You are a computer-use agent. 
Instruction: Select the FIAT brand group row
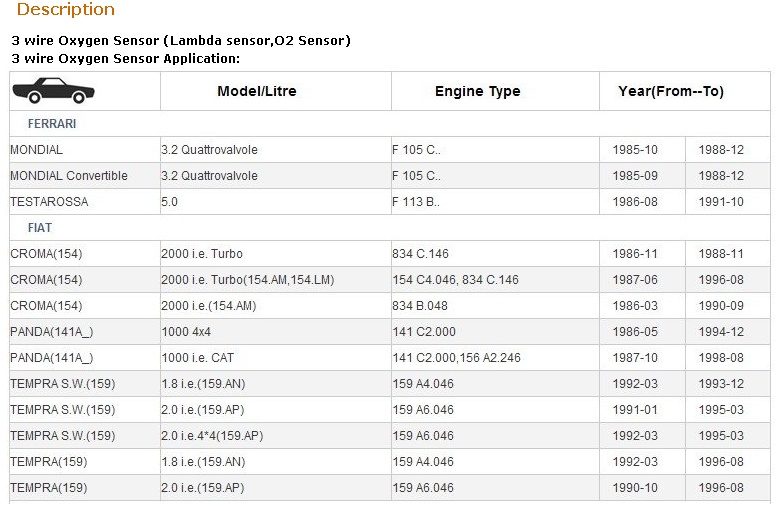[x=40, y=228]
